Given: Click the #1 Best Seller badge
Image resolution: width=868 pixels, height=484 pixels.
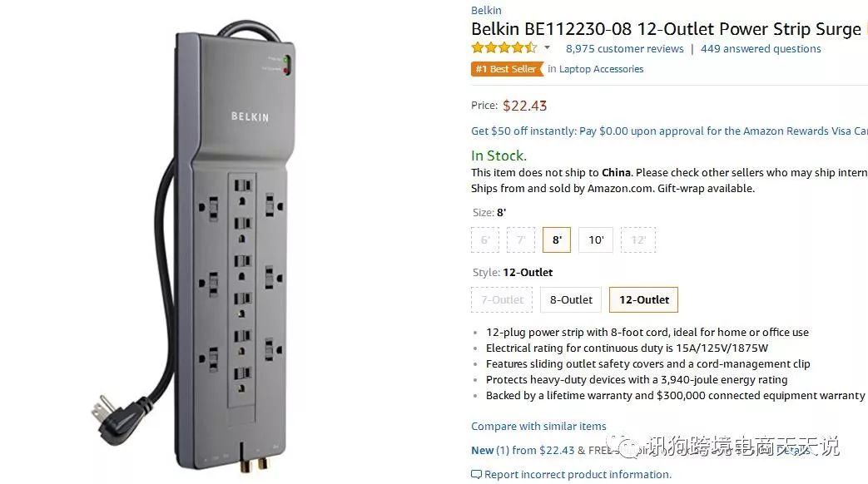Looking at the screenshot, I should (x=505, y=69).
